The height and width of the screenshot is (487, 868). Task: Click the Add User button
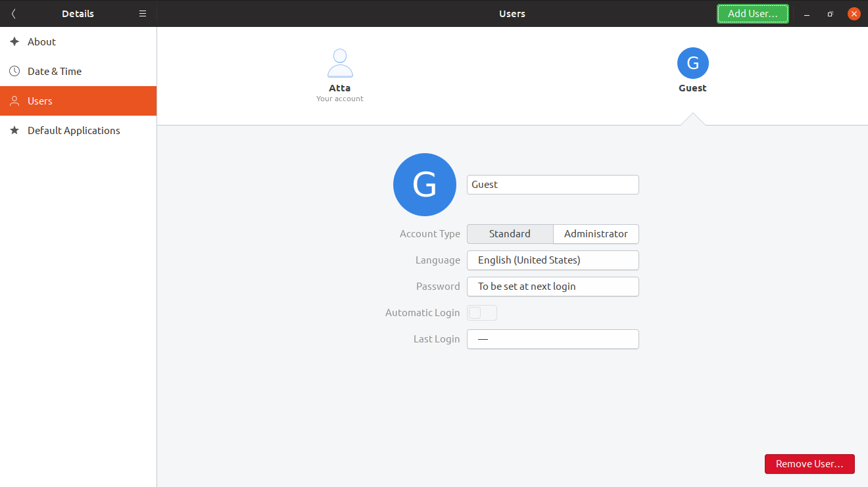coord(752,14)
